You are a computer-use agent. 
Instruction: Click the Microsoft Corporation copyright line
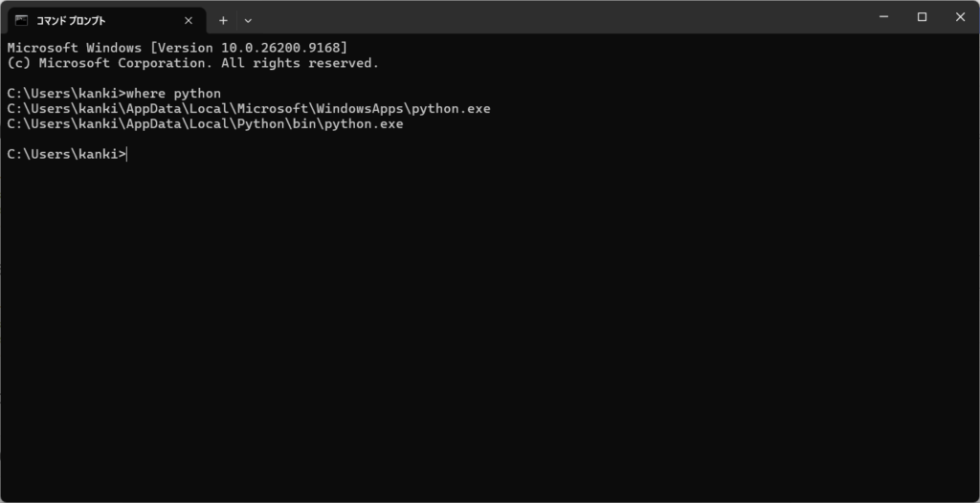(x=193, y=63)
